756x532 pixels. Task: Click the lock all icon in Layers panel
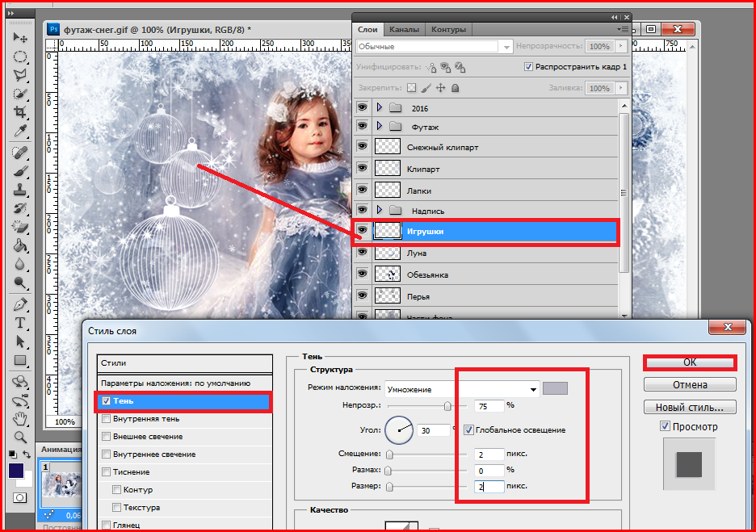(455, 88)
